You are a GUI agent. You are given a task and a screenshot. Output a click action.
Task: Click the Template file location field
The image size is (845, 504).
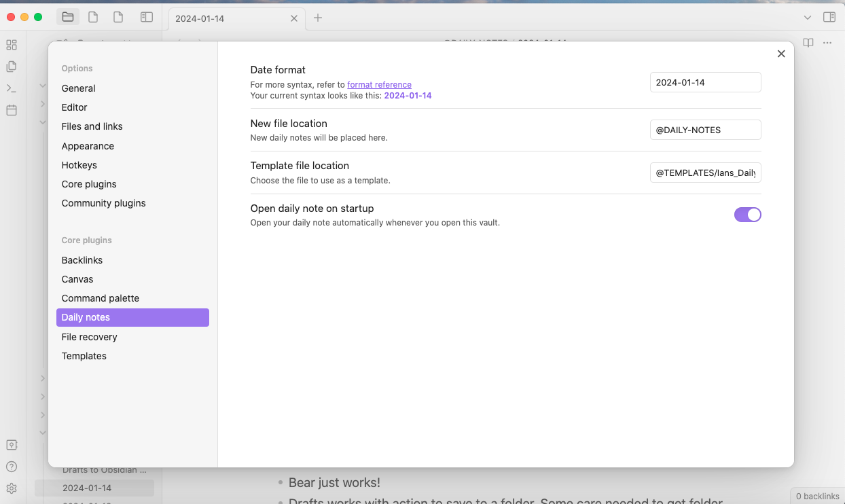705,173
